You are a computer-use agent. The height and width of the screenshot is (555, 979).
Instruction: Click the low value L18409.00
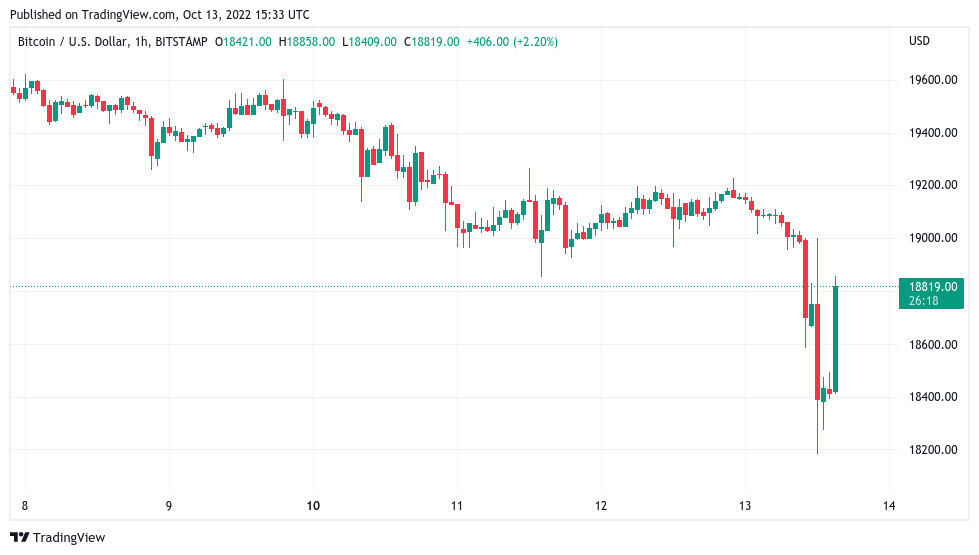369,42
